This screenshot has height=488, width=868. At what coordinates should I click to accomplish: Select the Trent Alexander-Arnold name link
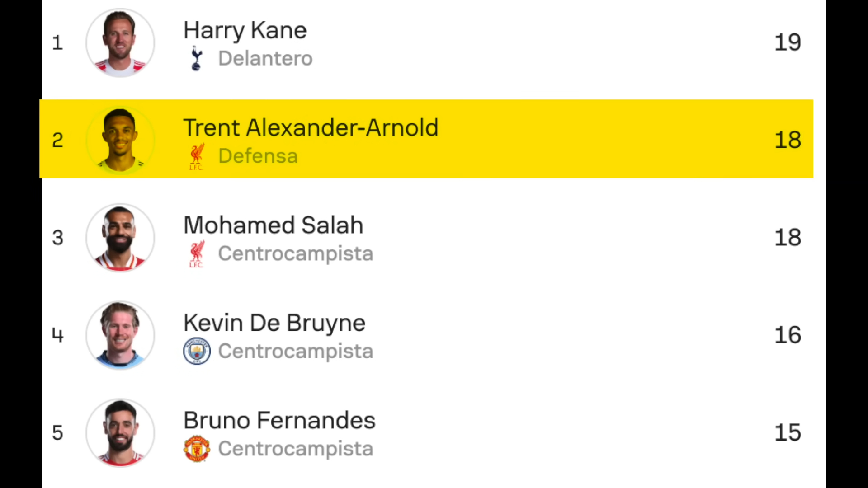[311, 128]
